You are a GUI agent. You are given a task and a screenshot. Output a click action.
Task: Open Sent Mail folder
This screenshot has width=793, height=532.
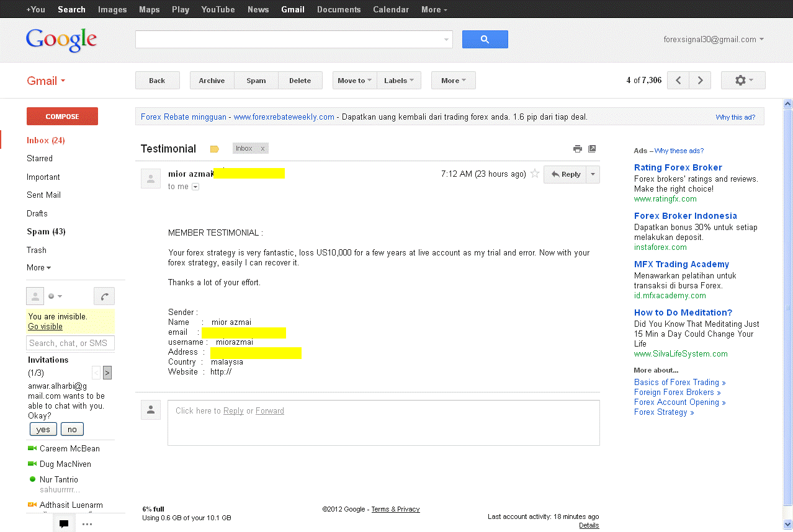tap(43, 195)
